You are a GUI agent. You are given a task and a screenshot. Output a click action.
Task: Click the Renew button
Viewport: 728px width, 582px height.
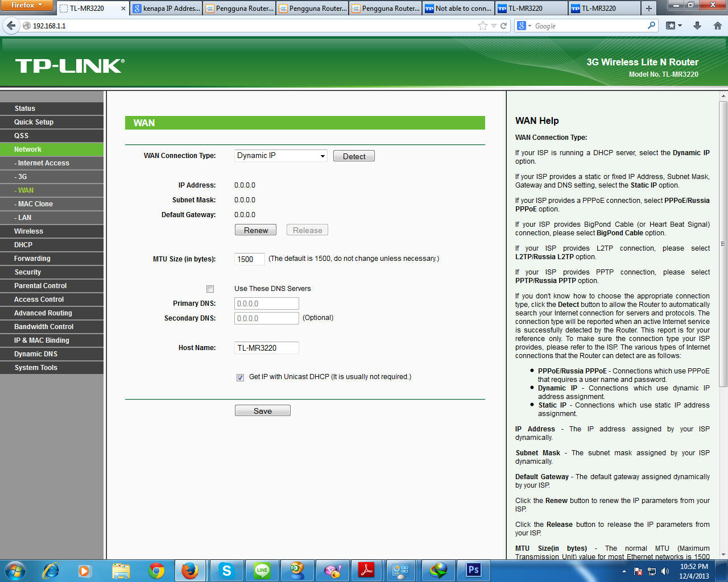tap(255, 230)
